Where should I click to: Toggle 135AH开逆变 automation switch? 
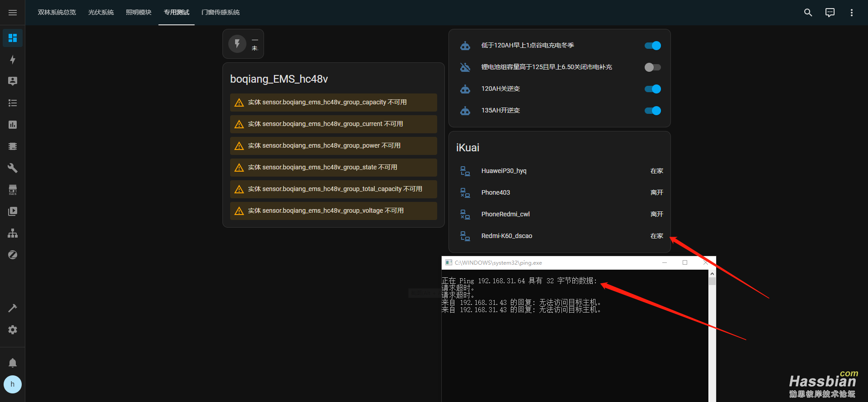[x=653, y=111]
